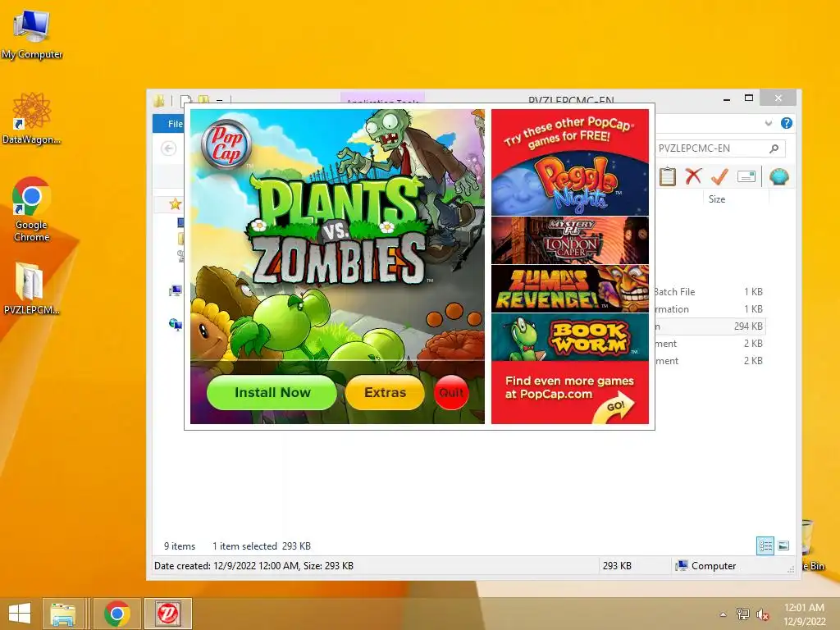Click the magnifier search icon
This screenshot has width=840, height=630.
click(x=774, y=148)
